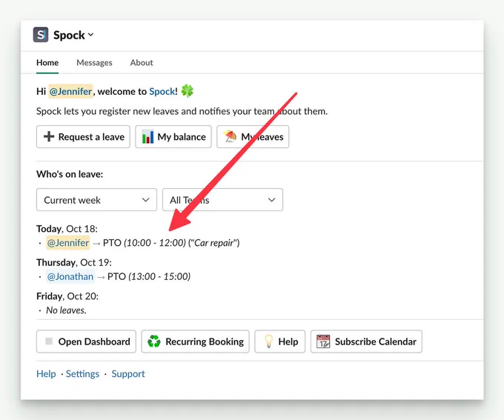The image size is (504, 420).
Task: Open the Current week dropdown
Action: (97, 200)
